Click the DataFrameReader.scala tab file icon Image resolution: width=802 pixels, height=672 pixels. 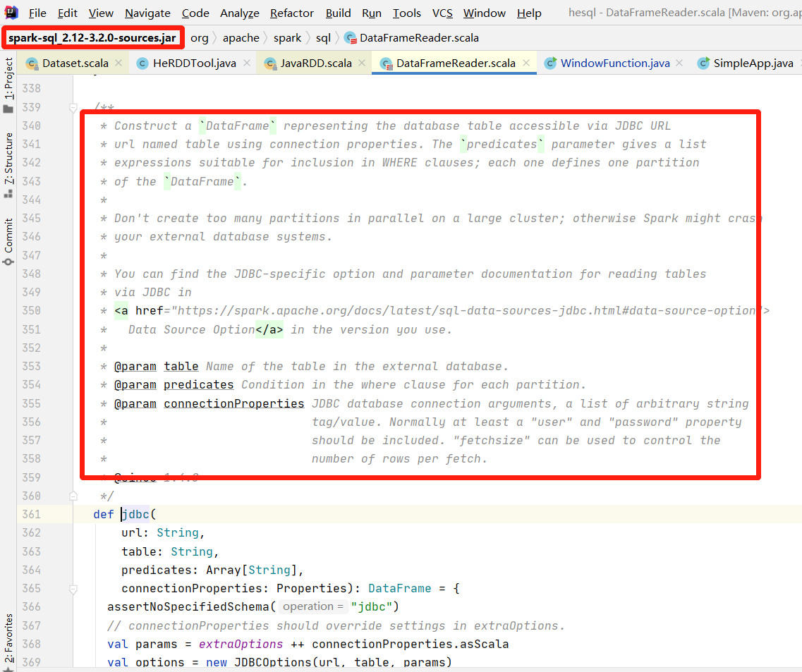(387, 63)
